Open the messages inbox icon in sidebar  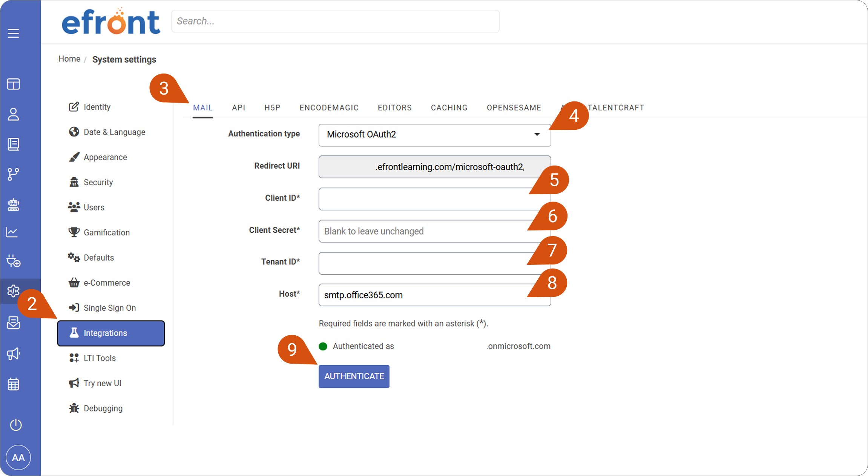[x=13, y=323]
